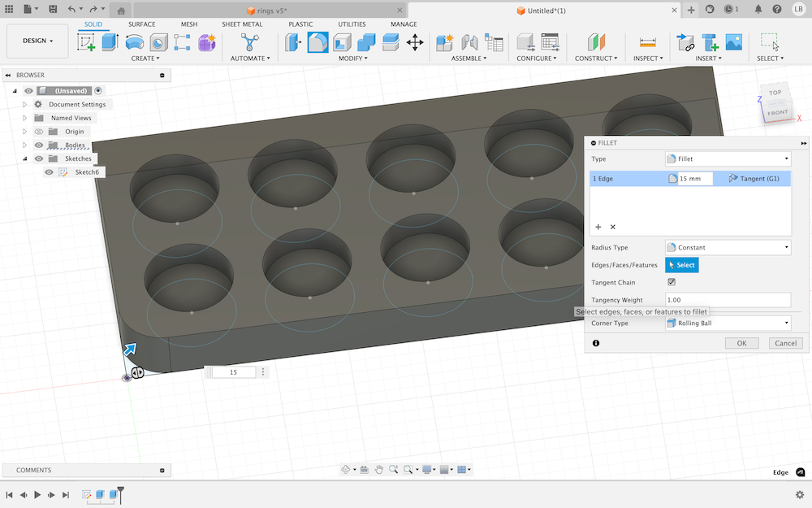Select the Press Pull tool
This screenshot has width=812, height=508.
(293, 42)
